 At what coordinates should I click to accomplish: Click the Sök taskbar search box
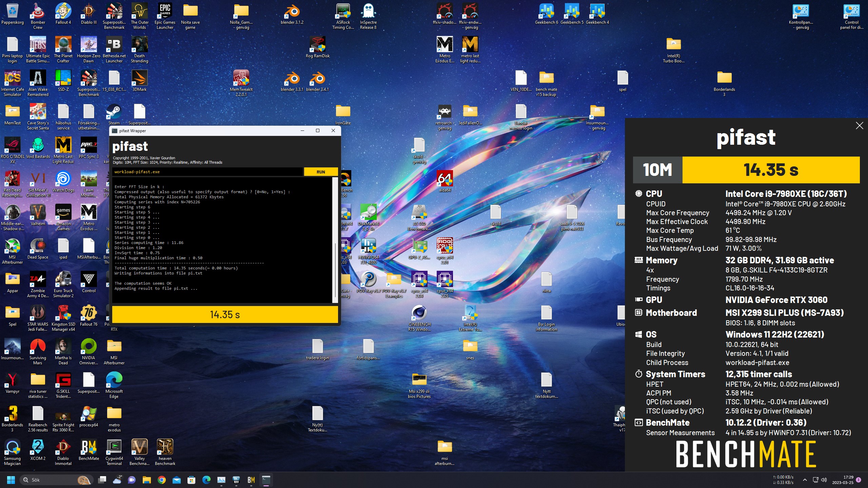click(56, 480)
